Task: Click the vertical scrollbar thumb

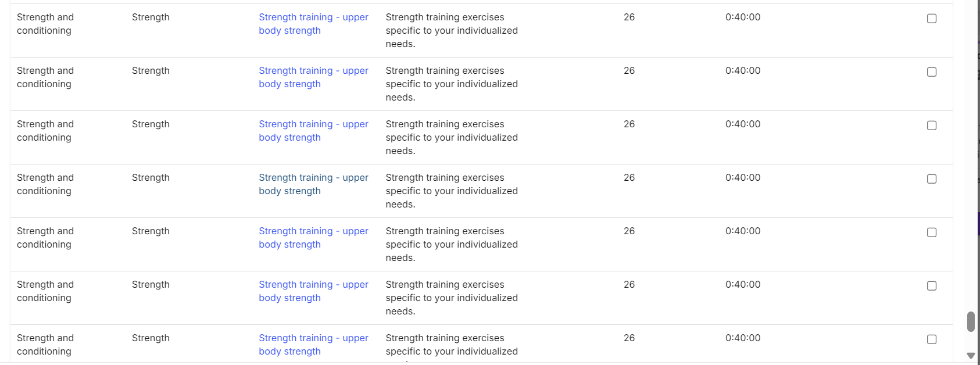Action: tap(970, 321)
